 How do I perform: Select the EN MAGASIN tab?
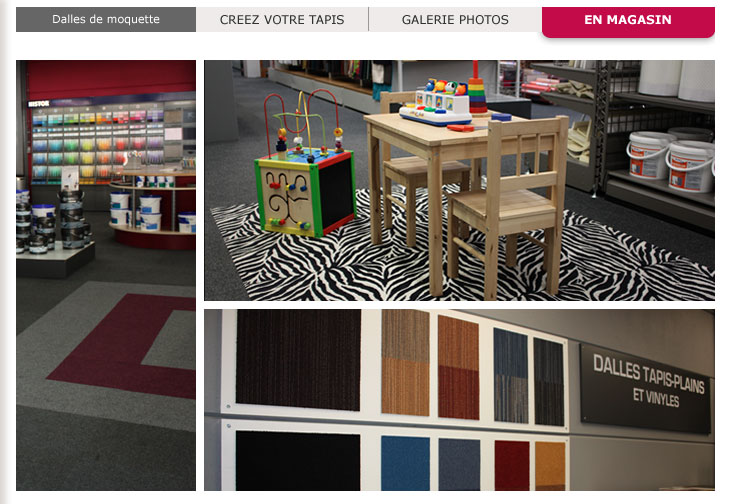(628, 22)
